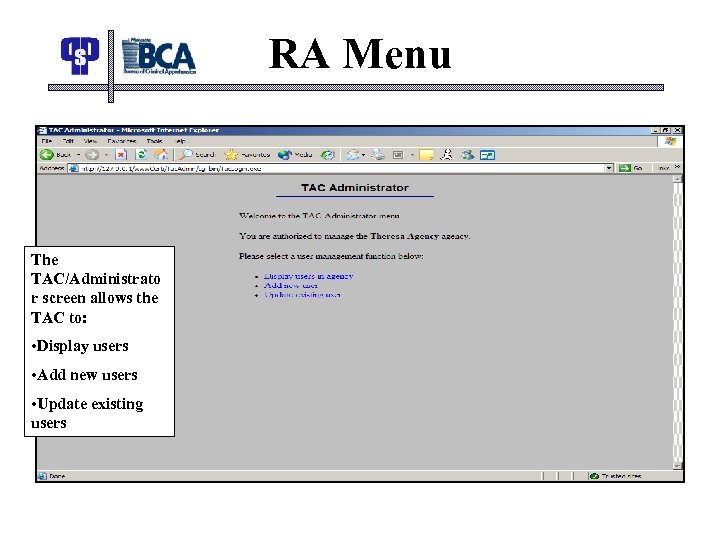Image resolution: width=720 pixels, height=540 pixels.
Task: Click the Edit page icon
Action: tap(398, 155)
